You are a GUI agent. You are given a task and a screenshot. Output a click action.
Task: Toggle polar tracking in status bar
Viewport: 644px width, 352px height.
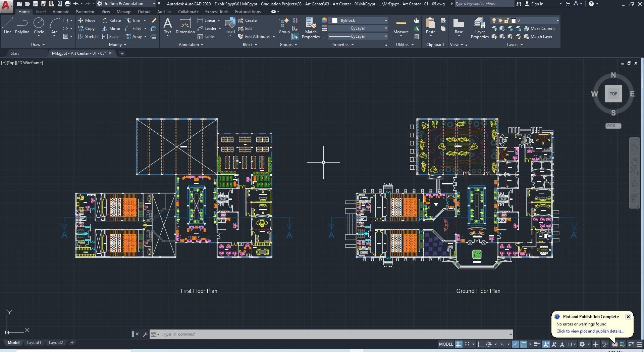tap(489, 344)
